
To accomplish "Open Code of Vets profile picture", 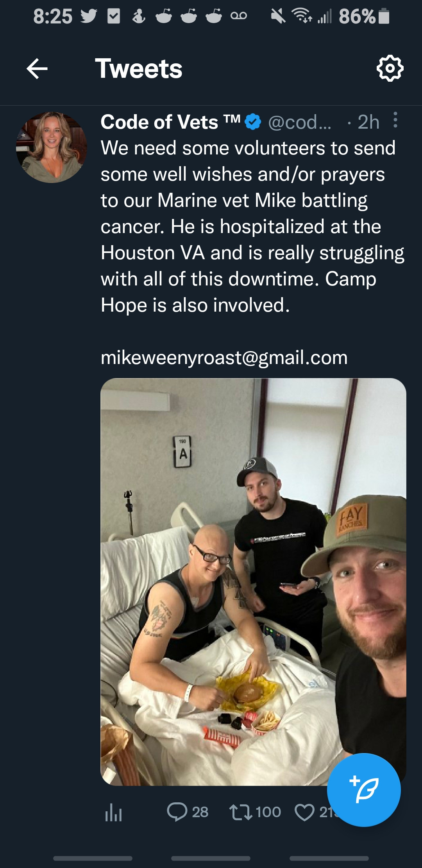I will tap(51, 147).
